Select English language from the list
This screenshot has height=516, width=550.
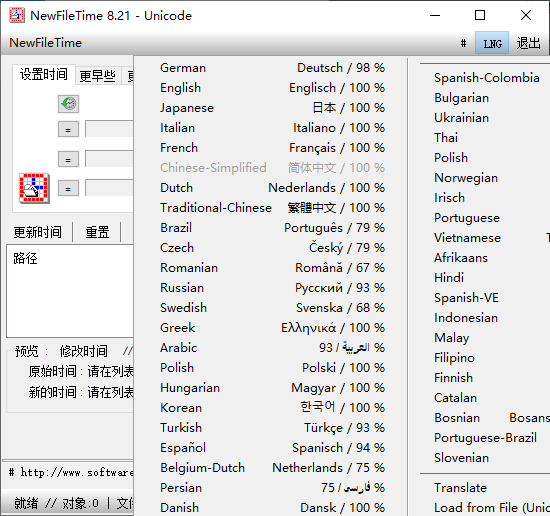[273, 88]
